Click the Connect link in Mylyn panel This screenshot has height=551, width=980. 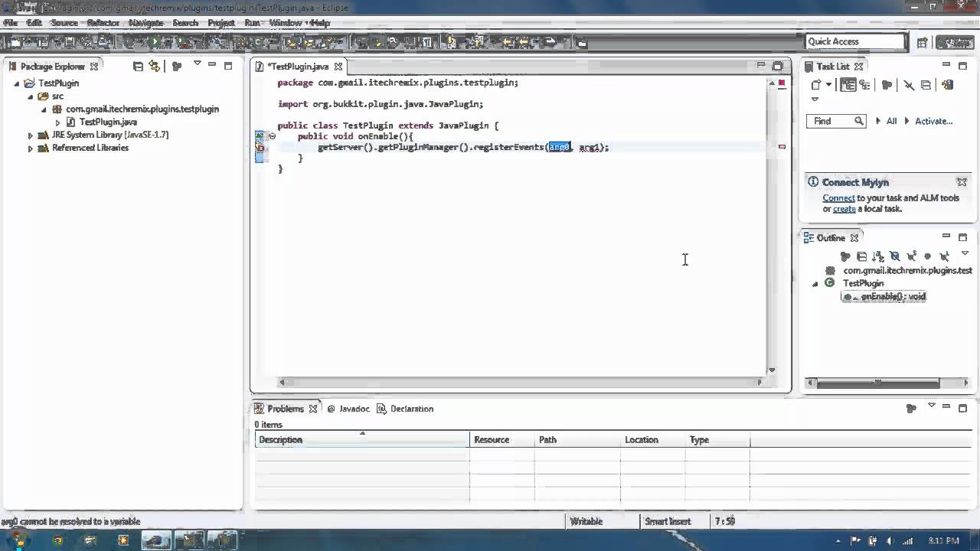[838, 198]
